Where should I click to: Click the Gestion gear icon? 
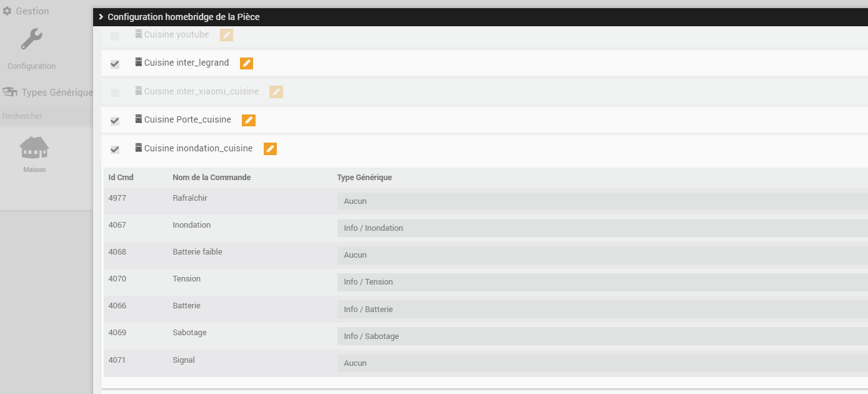click(x=7, y=11)
